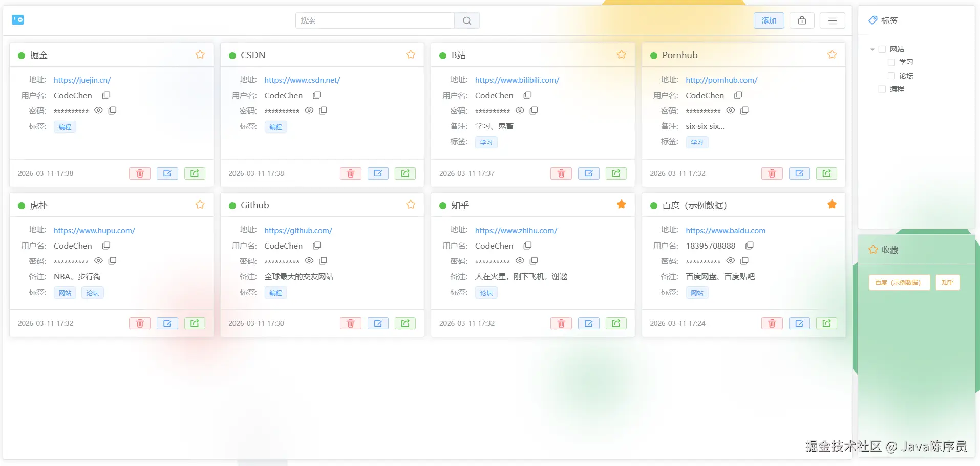Viewport: 980px width, 466px height.
Task: Click the 添加 button
Action: [769, 20]
